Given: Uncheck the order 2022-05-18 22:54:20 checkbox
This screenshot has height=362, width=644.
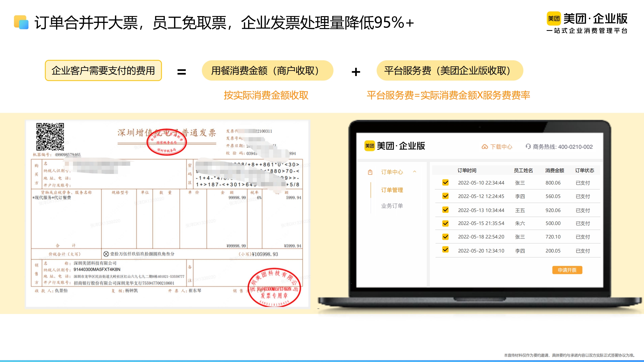Looking at the screenshot, I should coord(445,237).
